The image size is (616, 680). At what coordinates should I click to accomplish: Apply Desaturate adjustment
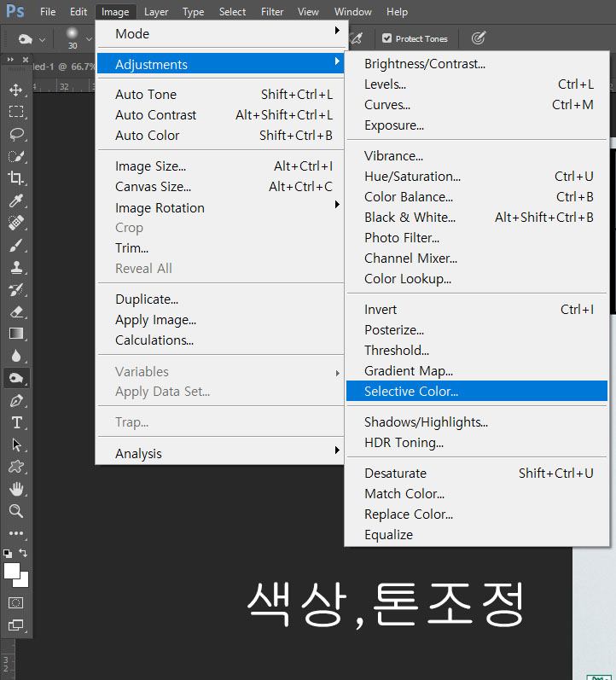click(477, 474)
